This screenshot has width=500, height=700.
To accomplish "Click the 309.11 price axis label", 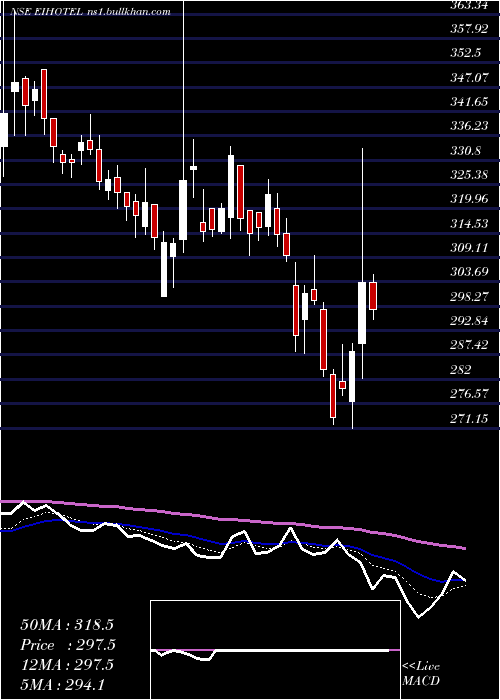I will point(469,247).
